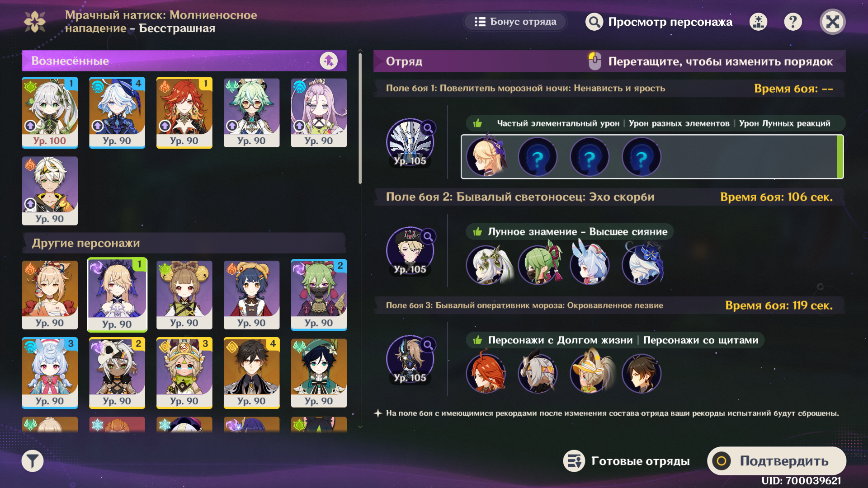
Task: Open the Бонус отряда list
Action: [515, 22]
